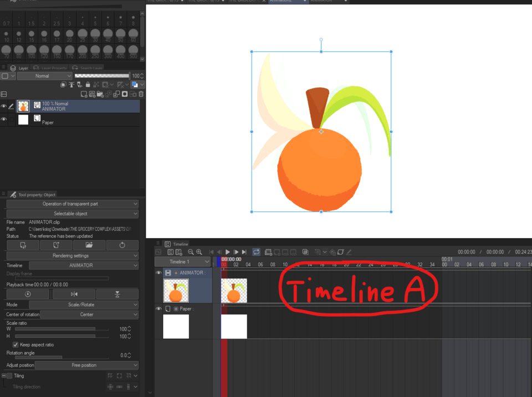Expand the Rendering settings dropdown

pyautogui.click(x=72, y=256)
